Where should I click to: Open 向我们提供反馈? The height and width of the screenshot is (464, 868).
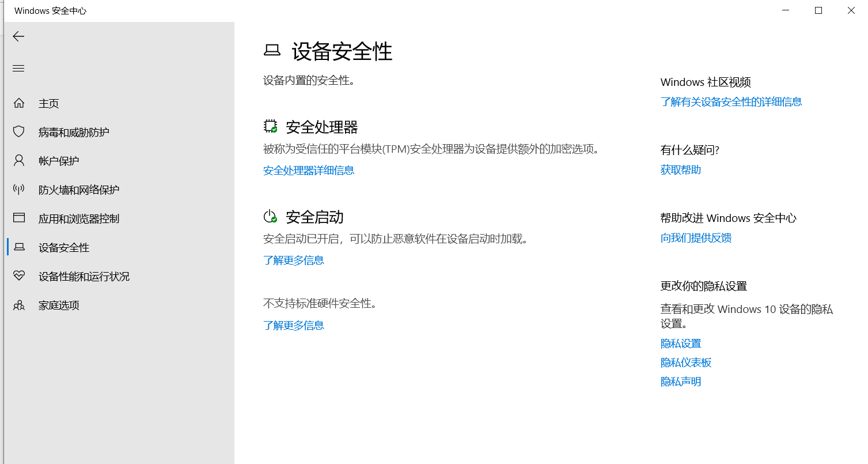click(695, 237)
